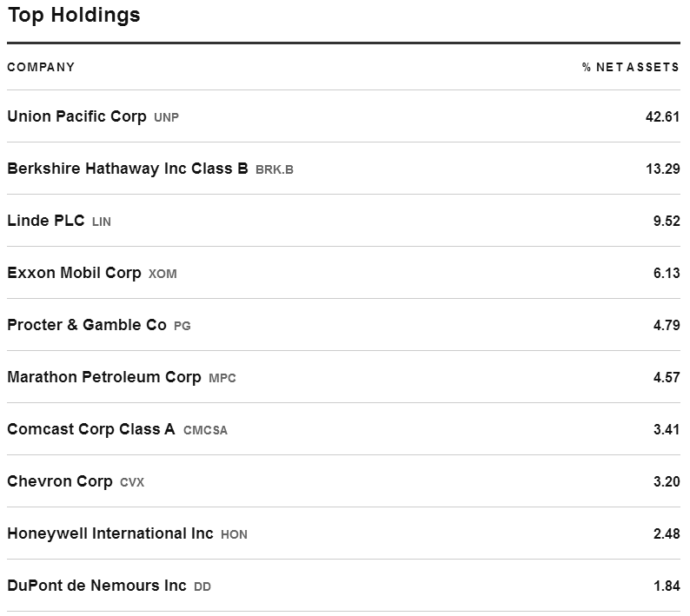Image resolution: width=690 pixels, height=616 pixels.
Task: Open the Chevron Corp holding
Action: tap(60, 481)
